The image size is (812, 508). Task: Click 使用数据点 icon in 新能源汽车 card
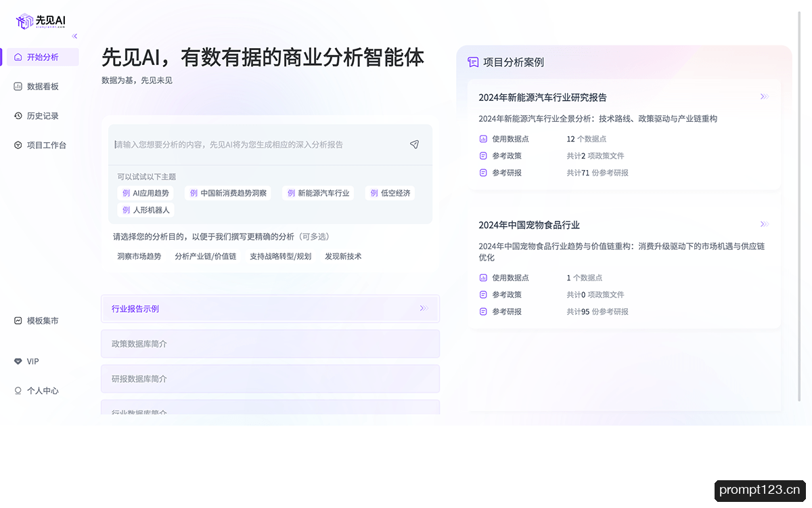point(483,139)
